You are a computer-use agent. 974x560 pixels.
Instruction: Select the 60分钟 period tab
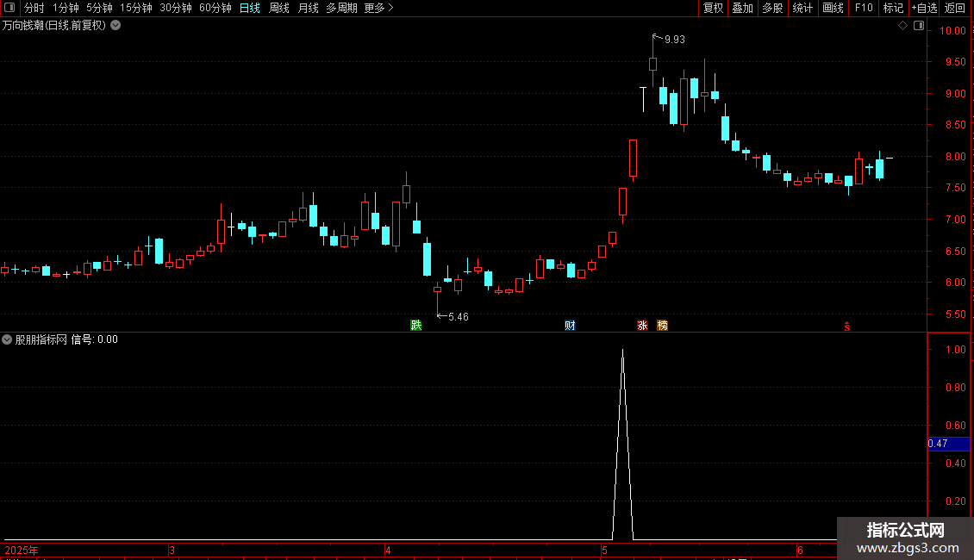pos(215,8)
